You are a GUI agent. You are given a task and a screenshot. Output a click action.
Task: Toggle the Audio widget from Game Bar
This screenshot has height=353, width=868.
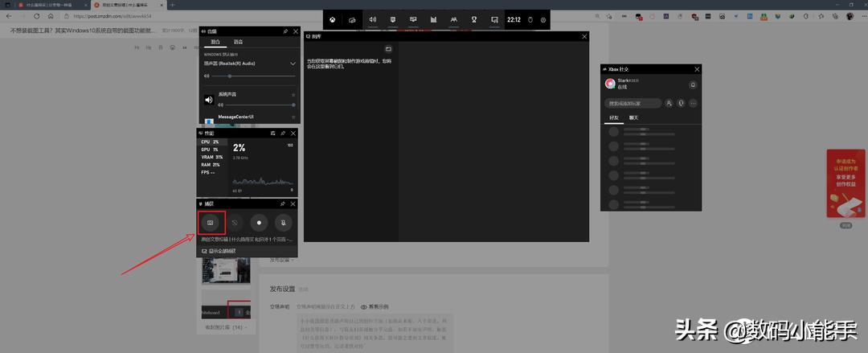coord(373,19)
